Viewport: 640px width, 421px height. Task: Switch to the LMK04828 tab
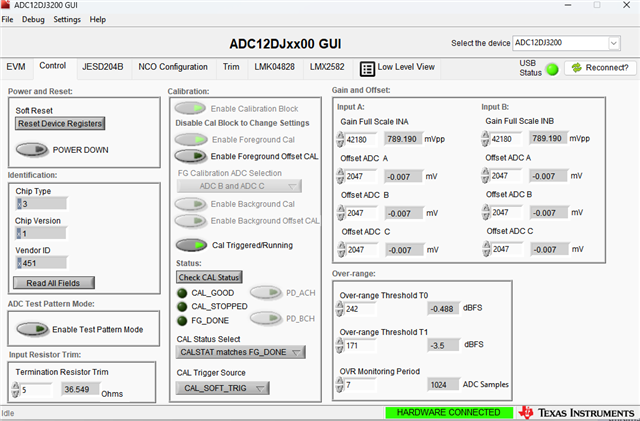[x=275, y=67]
